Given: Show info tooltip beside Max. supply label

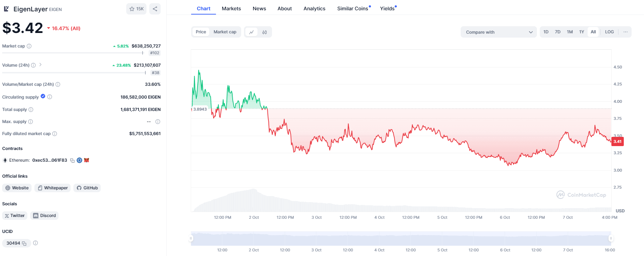Looking at the screenshot, I should click(x=30, y=122).
